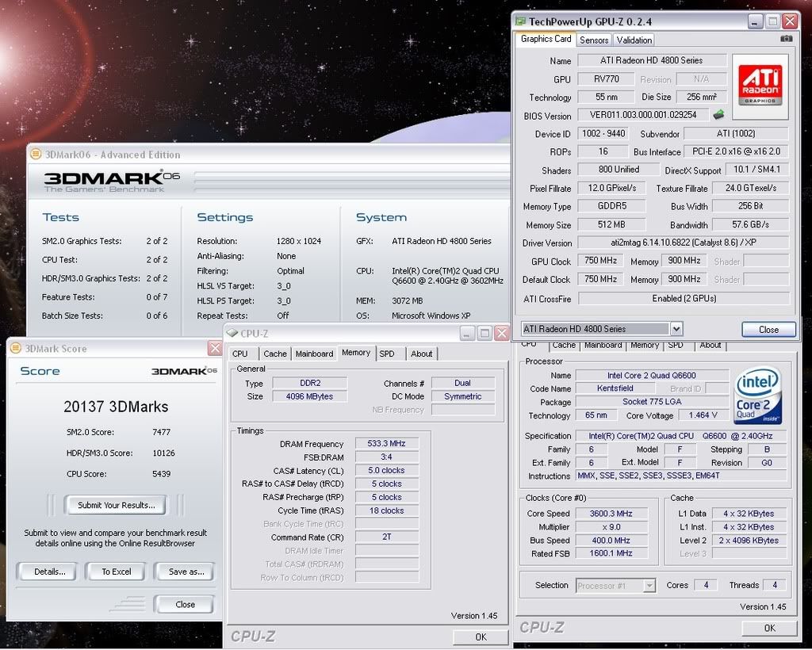The height and width of the screenshot is (650, 812).
Task: Open the Sensors tab in GPU-Z
Action: [x=594, y=40]
